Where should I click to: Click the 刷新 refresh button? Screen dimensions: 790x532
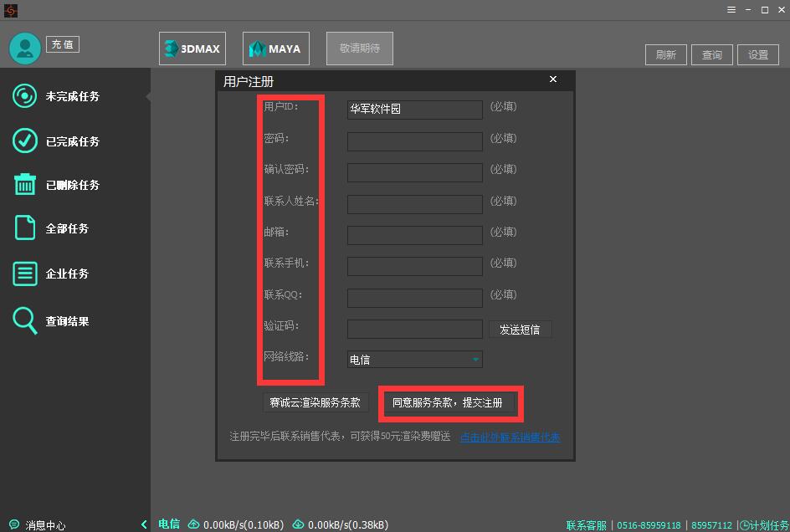(x=666, y=54)
